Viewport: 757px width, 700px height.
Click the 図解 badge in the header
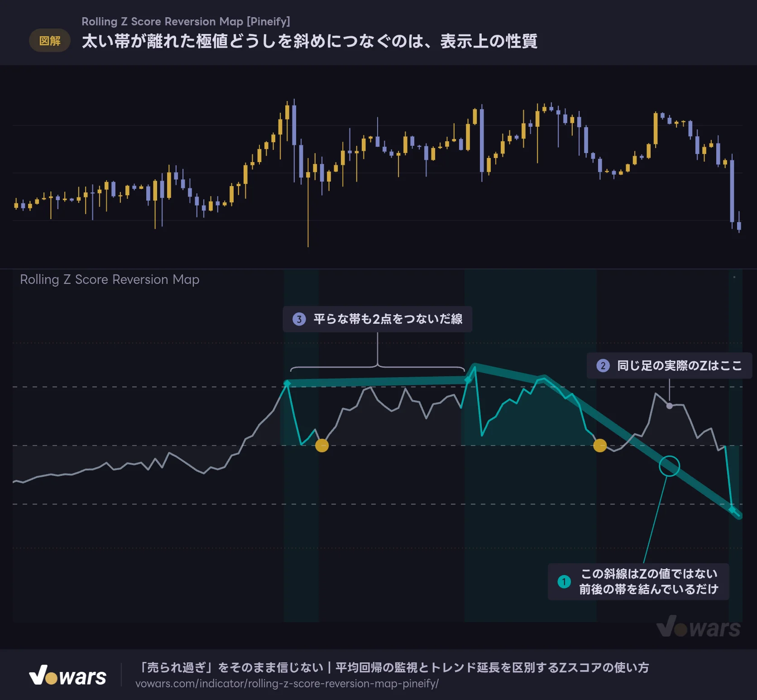50,41
